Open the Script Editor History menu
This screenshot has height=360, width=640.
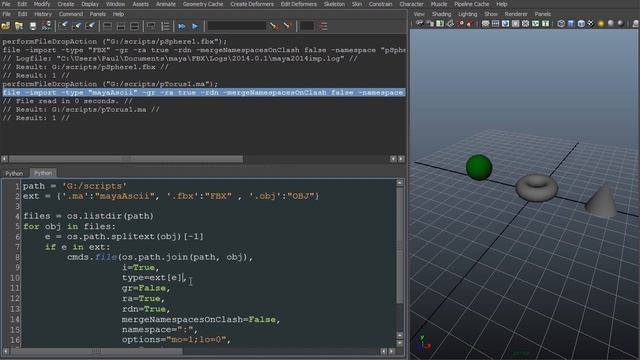click(43, 14)
